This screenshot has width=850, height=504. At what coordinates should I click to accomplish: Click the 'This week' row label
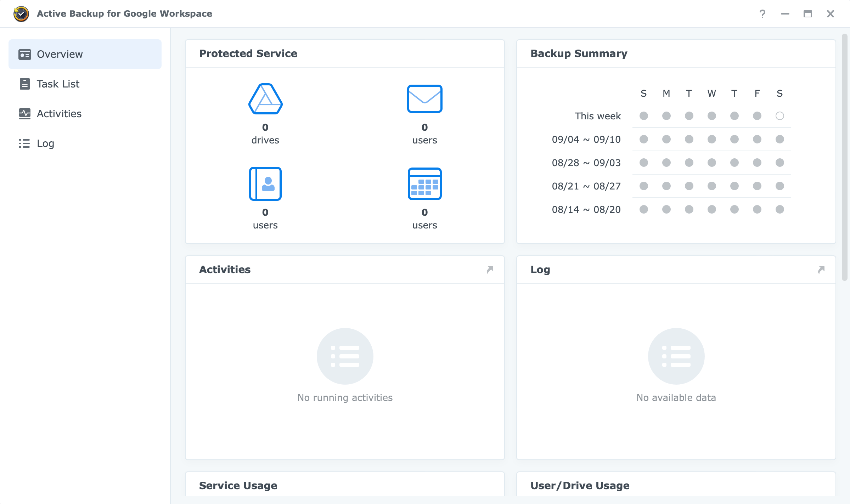(x=598, y=116)
